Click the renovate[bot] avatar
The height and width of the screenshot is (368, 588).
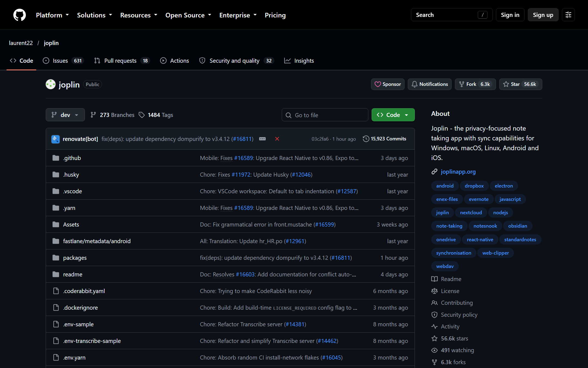pos(56,139)
